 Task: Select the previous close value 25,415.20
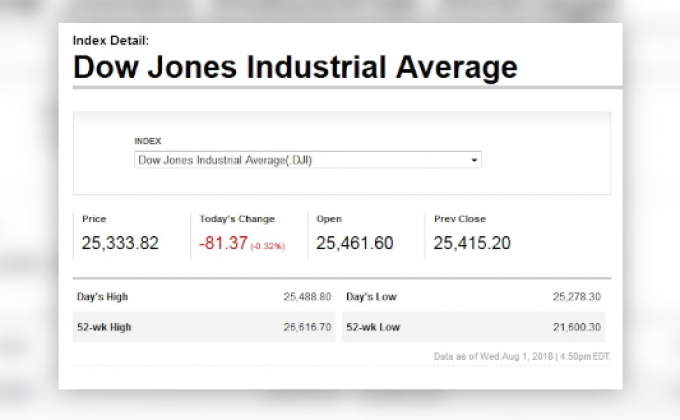(x=472, y=243)
